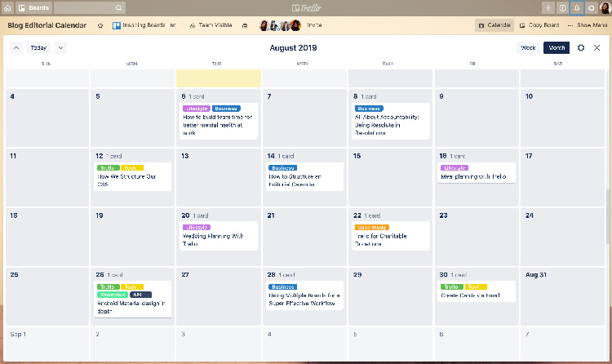
Task: Click Copy Board option
Action: (x=540, y=25)
